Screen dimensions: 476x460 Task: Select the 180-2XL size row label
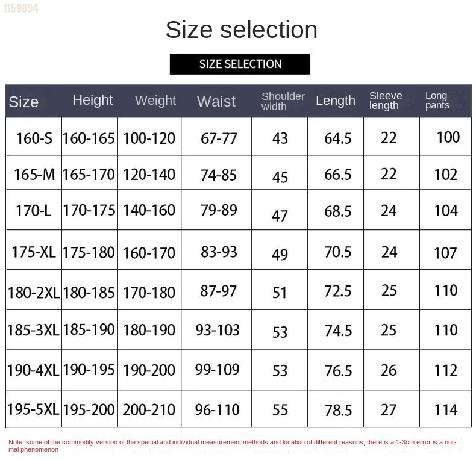[34, 293]
